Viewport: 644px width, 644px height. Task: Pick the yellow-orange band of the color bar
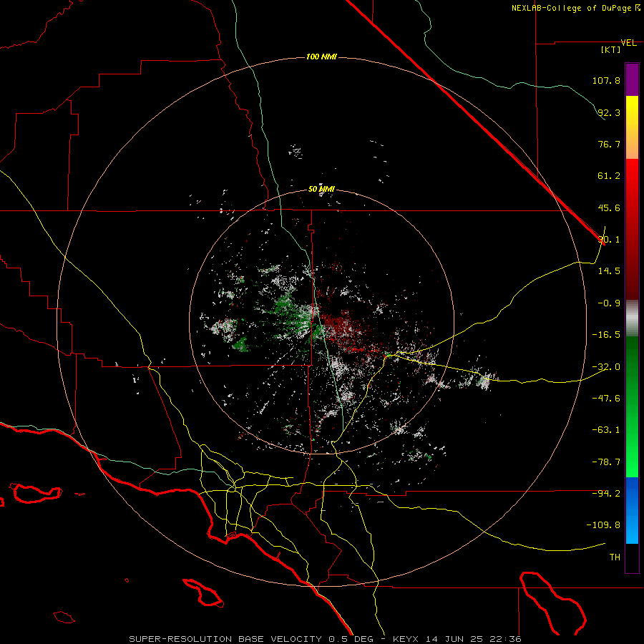coord(632,127)
